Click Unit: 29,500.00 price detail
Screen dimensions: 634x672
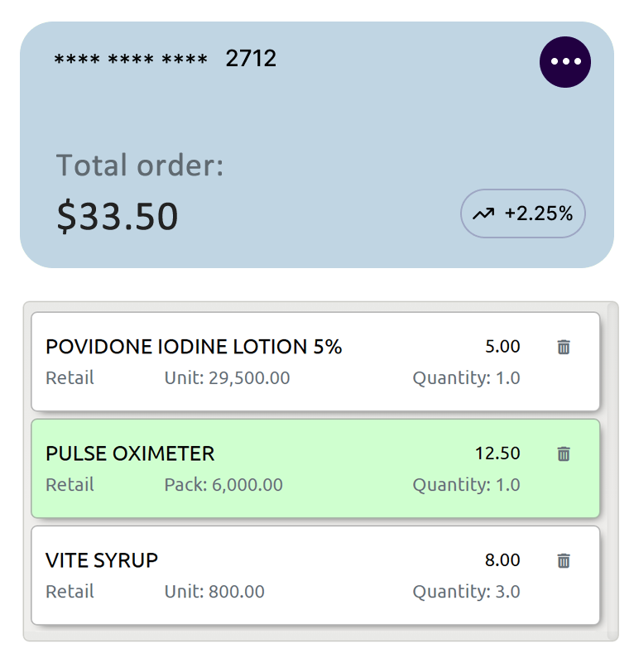(226, 378)
